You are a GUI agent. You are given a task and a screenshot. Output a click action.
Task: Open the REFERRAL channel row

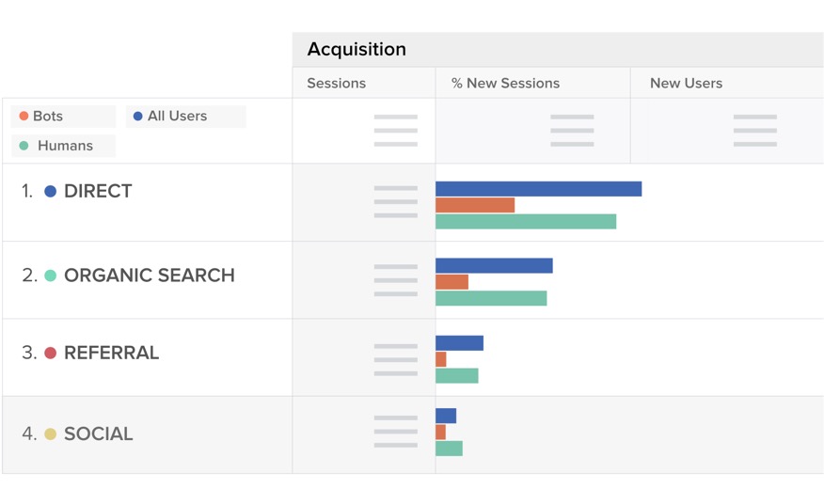[x=111, y=353]
